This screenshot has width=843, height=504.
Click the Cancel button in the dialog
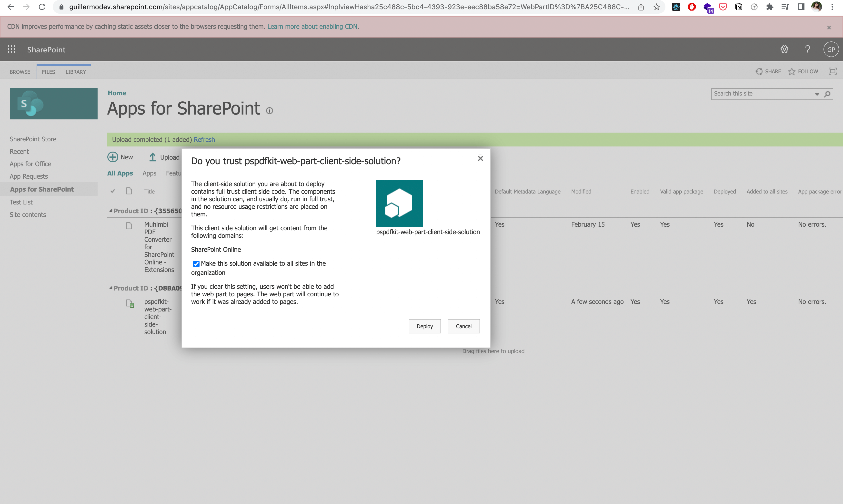[x=463, y=326]
